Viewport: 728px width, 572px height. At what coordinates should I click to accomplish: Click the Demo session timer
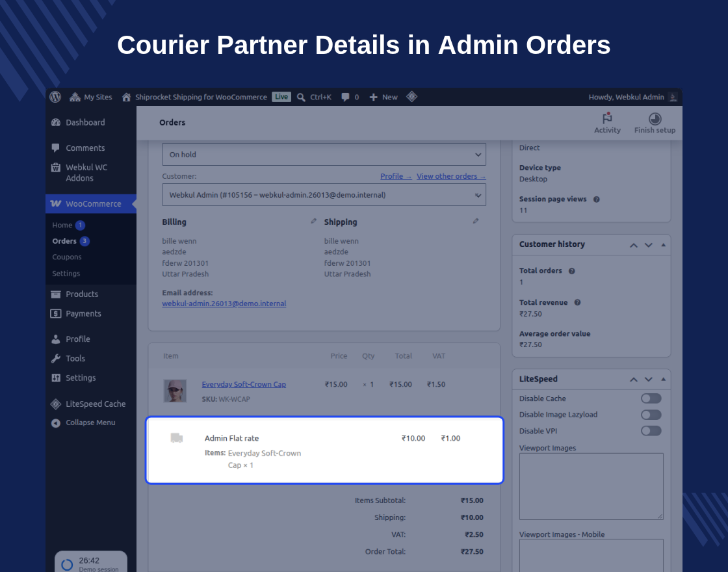pos(91,563)
